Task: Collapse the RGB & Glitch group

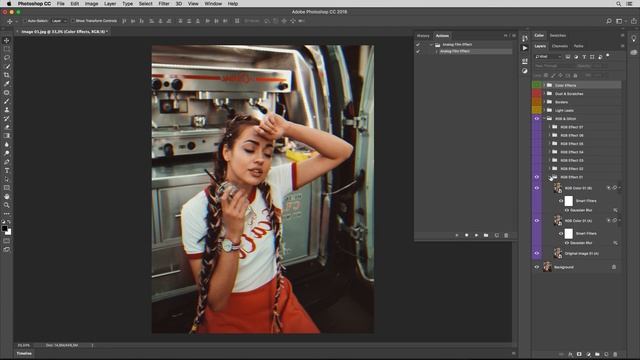Action: pos(544,119)
